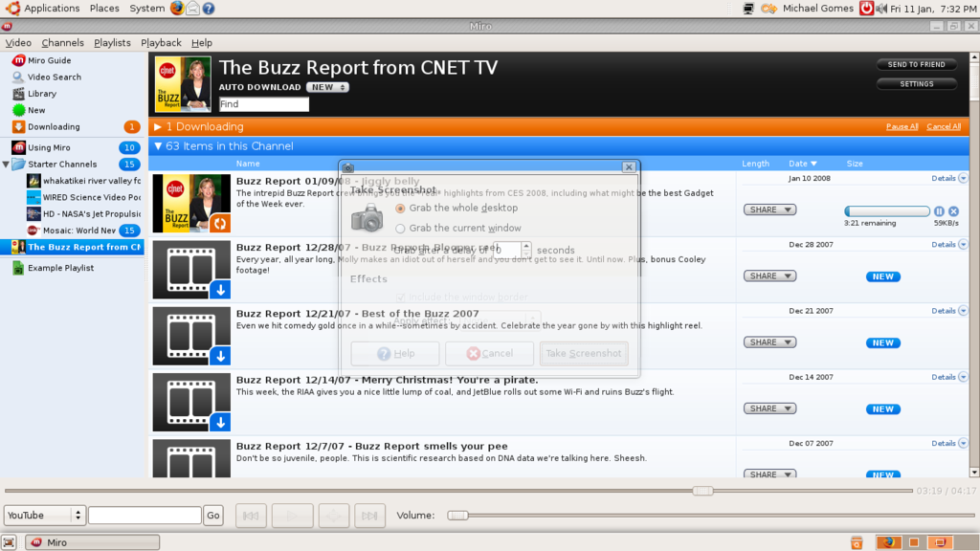Collapse the 63 Items in this Channel section

[x=158, y=146]
